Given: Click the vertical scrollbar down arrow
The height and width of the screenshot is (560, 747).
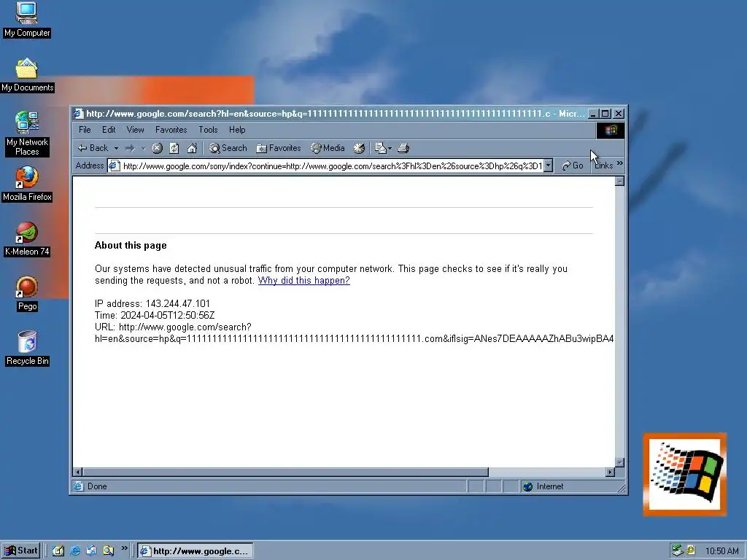Looking at the screenshot, I should point(619,462).
